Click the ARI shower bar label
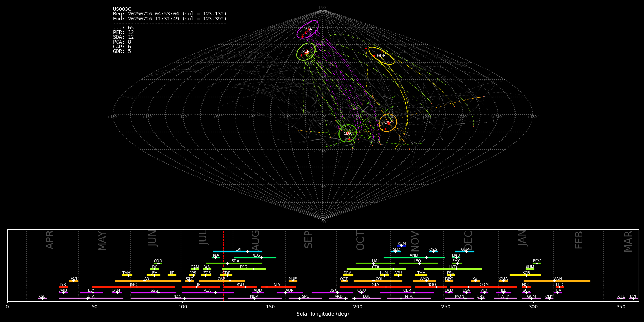Screen dimensions: 644x322 click(x=147, y=279)
